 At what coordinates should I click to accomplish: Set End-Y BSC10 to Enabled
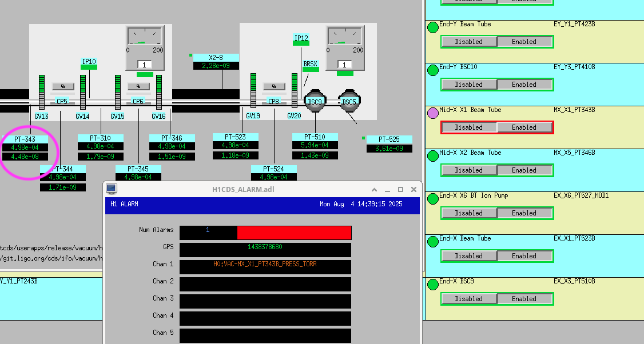pos(524,85)
